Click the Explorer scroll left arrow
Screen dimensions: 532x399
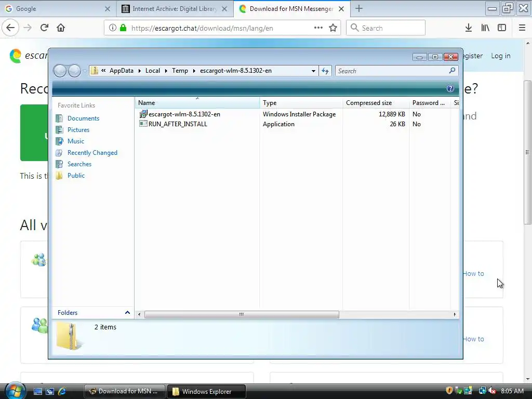pyautogui.click(x=139, y=314)
